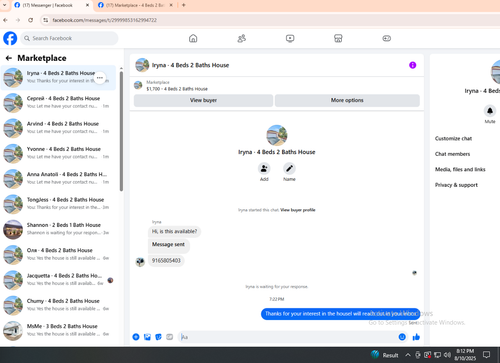This screenshot has height=363, width=500.
Task: Click the Facebook logo icon
Action: tap(10, 38)
